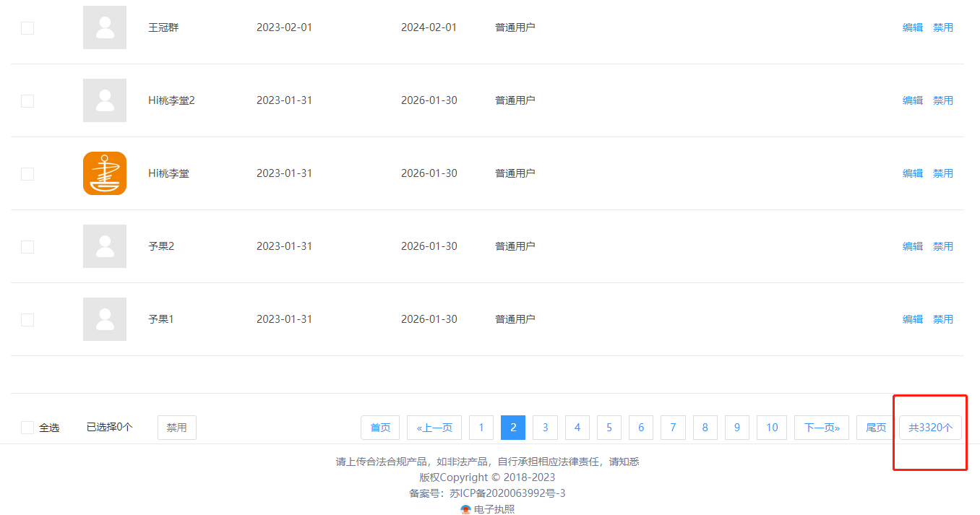
Task: Click 禁用 for Hi桃李堂 row
Action: pyautogui.click(x=943, y=173)
